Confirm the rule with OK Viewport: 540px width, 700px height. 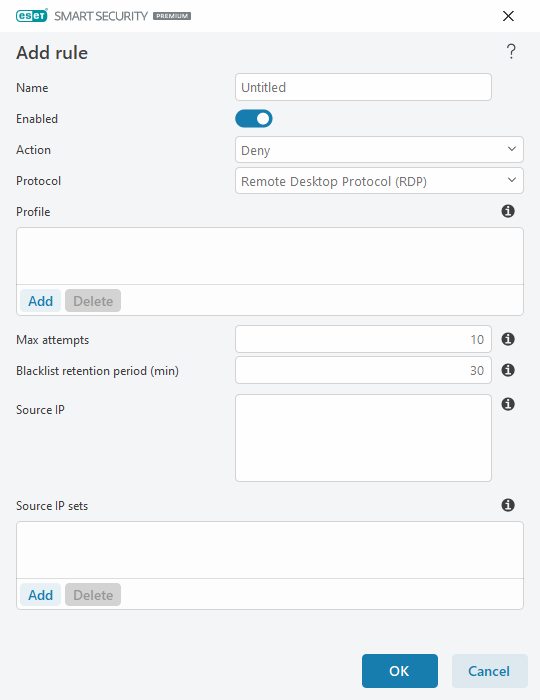tap(400, 671)
